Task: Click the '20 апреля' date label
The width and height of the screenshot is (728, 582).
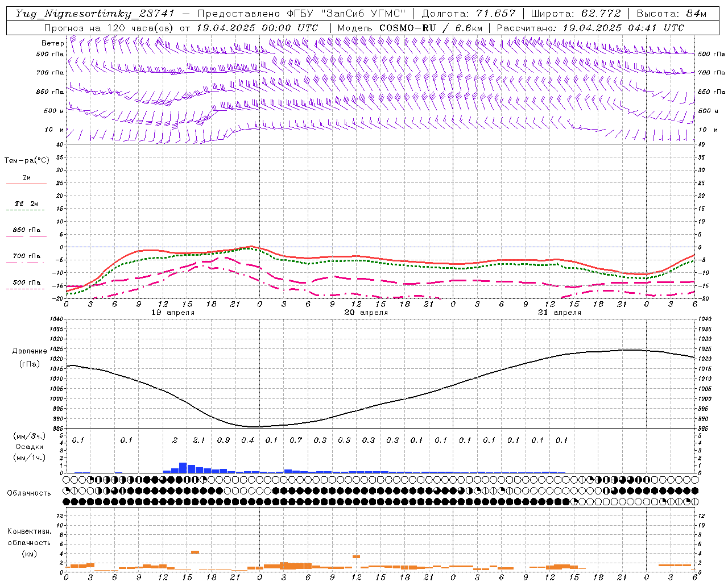Action: (x=366, y=313)
